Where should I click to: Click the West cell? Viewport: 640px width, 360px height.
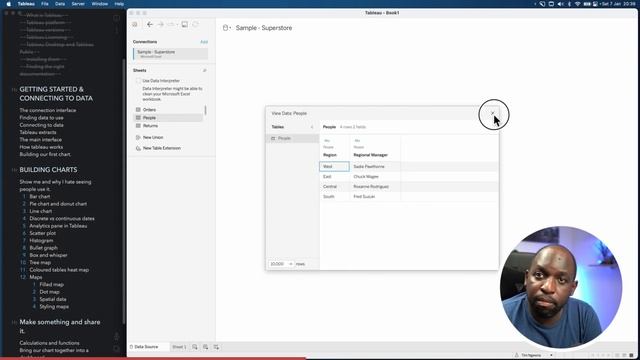coord(334,167)
